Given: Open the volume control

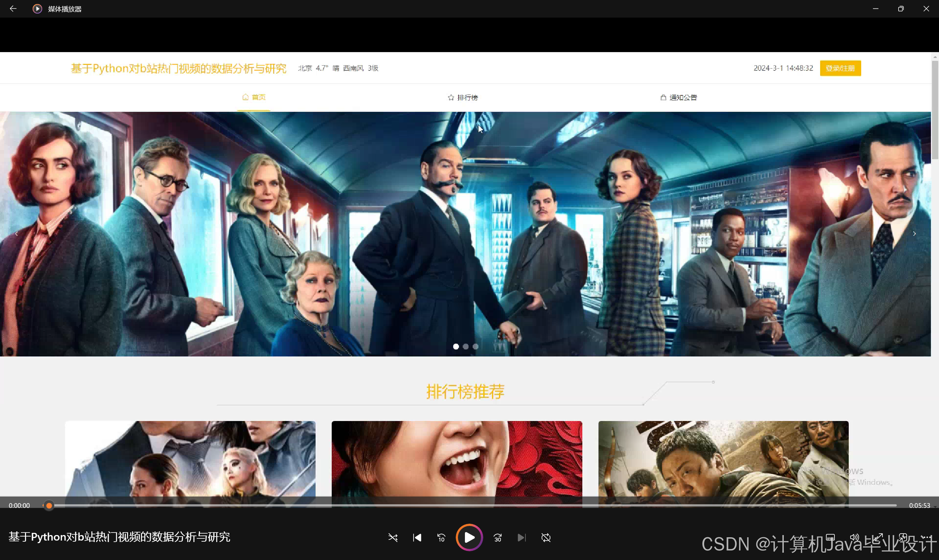Looking at the screenshot, I should 855,537.
